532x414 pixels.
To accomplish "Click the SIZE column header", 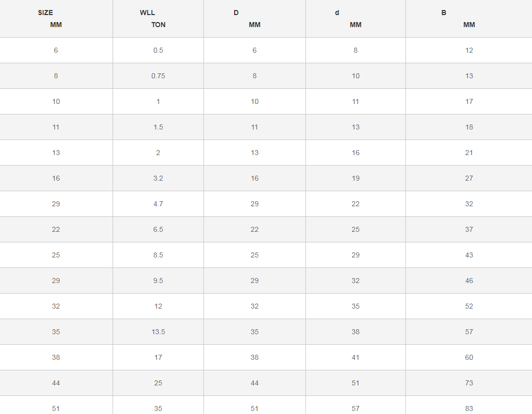I will 45,13.
